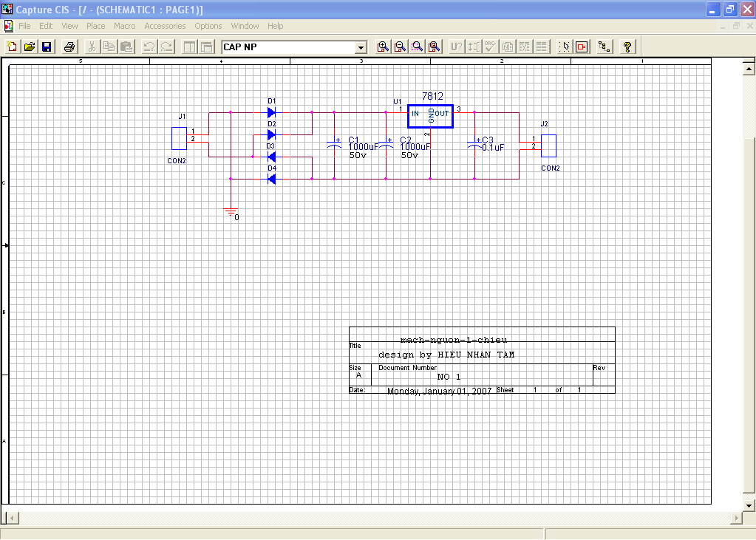The width and height of the screenshot is (756, 540).
Task: Click the '7812' part value label
Action: click(432, 97)
